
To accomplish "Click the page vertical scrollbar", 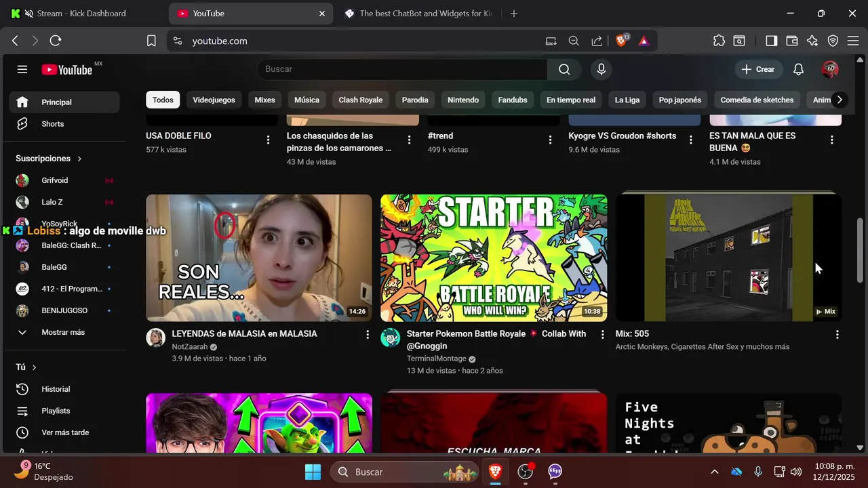I will [x=861, y=251].
